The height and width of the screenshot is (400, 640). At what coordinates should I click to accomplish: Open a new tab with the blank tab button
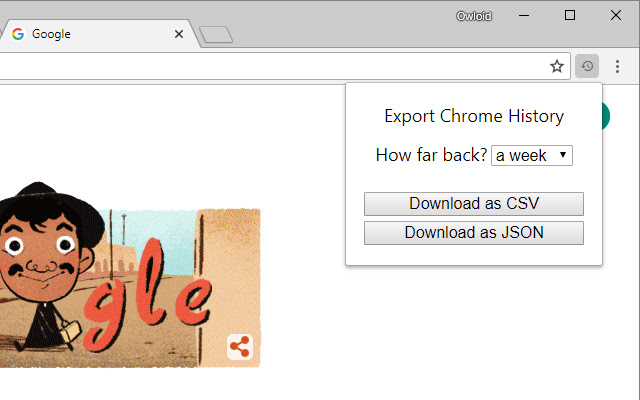(216, 35)
